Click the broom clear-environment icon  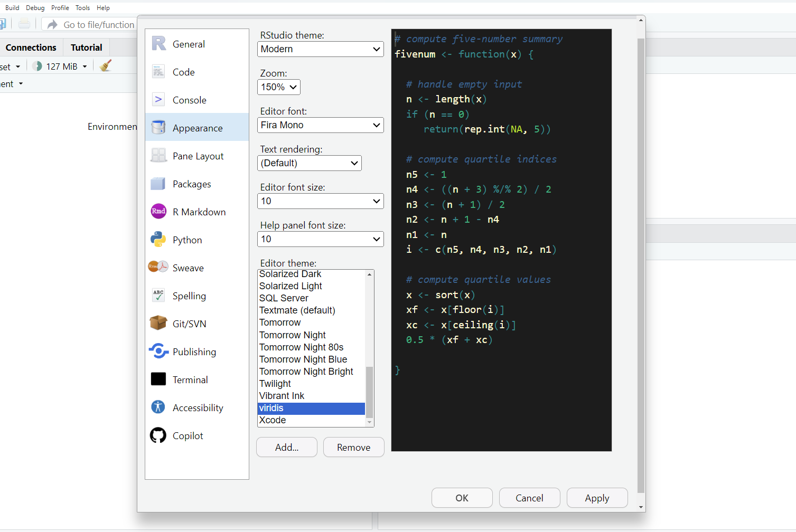coord(106,66)
